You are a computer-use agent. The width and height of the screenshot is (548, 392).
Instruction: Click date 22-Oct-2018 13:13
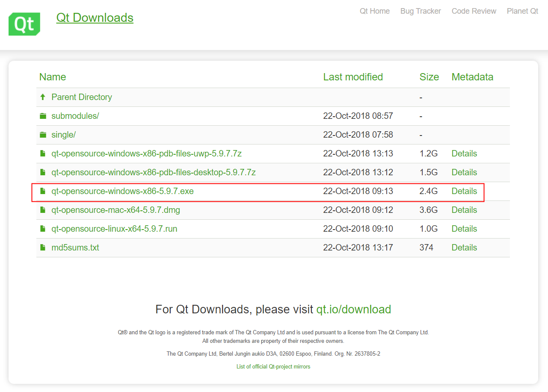(358, 153)
